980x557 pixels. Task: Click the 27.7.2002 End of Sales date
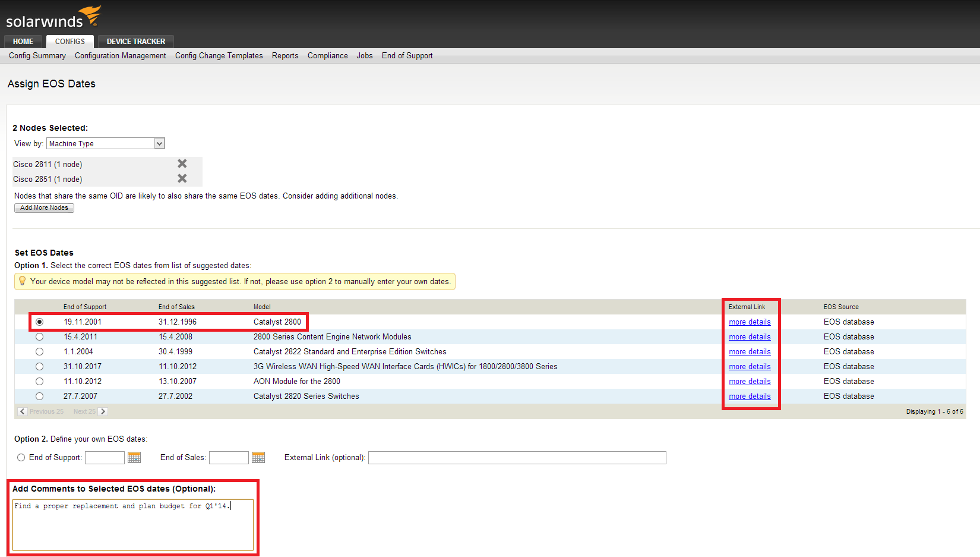pyautogui.click(x=175, y=396)
